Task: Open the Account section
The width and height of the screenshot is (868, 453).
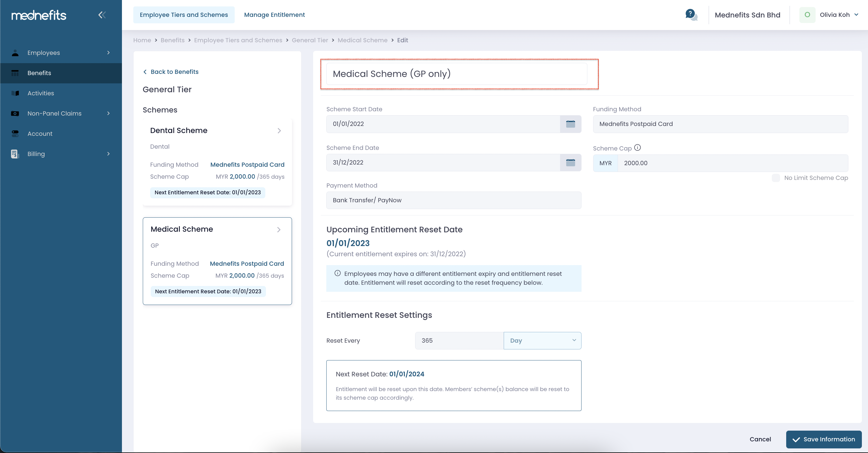Action: pos(40,133)
